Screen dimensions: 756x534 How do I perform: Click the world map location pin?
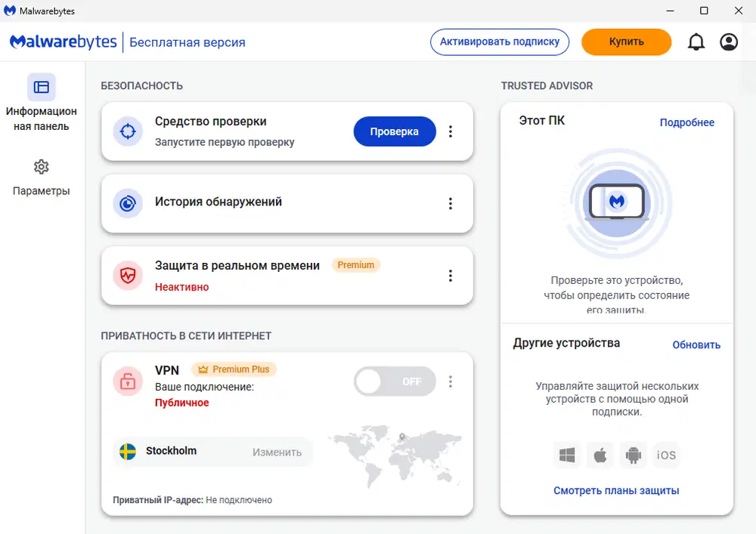pyautogui.click(x=402, y=437)
